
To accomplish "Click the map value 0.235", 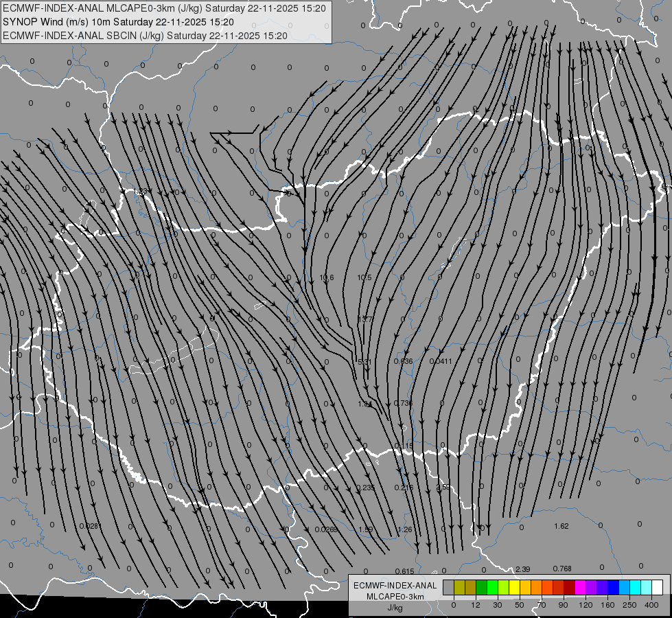I will (x=366, y=488).
